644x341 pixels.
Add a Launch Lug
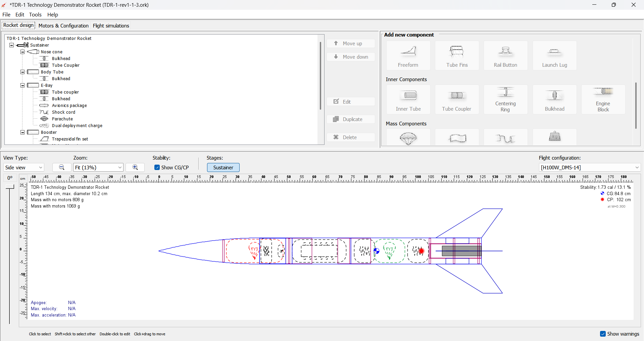tap(554, 55)
